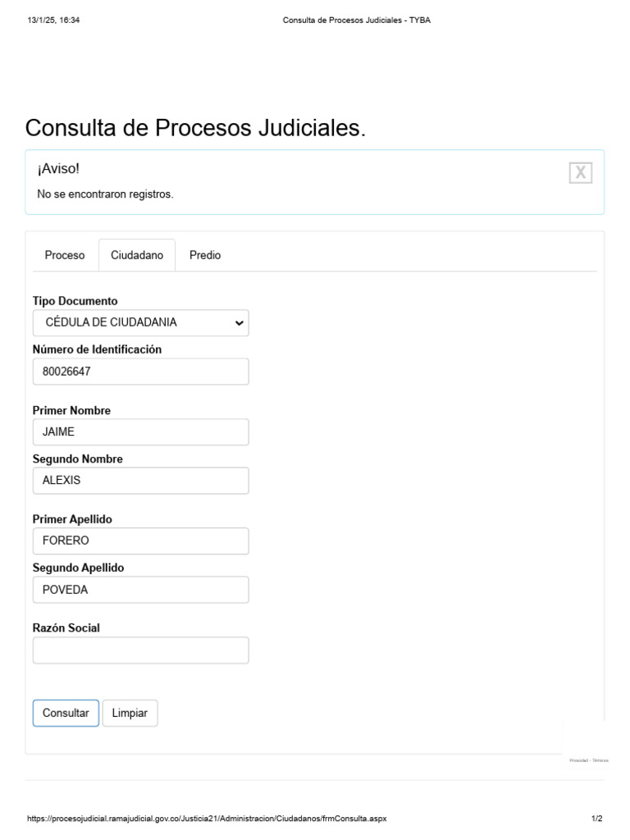
Task: Click the 'No se encontraron registros' message
Action: coord(105,194)
